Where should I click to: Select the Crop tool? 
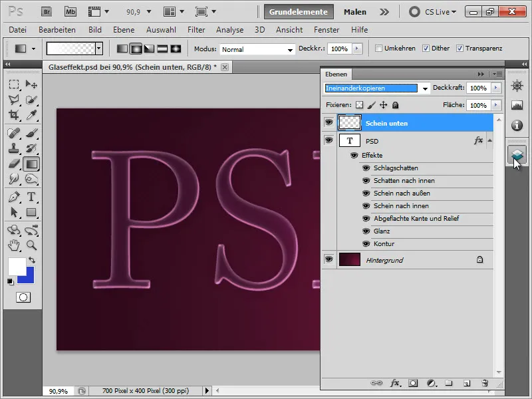pos(14,115)
